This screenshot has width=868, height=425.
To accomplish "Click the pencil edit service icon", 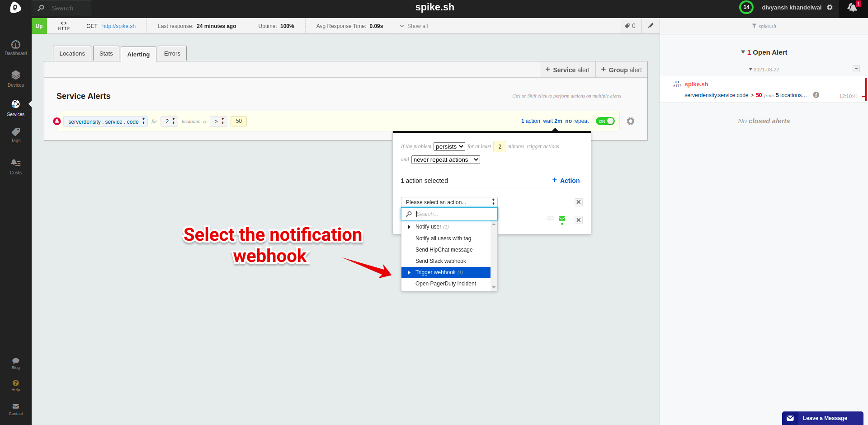I will point(651,26).
